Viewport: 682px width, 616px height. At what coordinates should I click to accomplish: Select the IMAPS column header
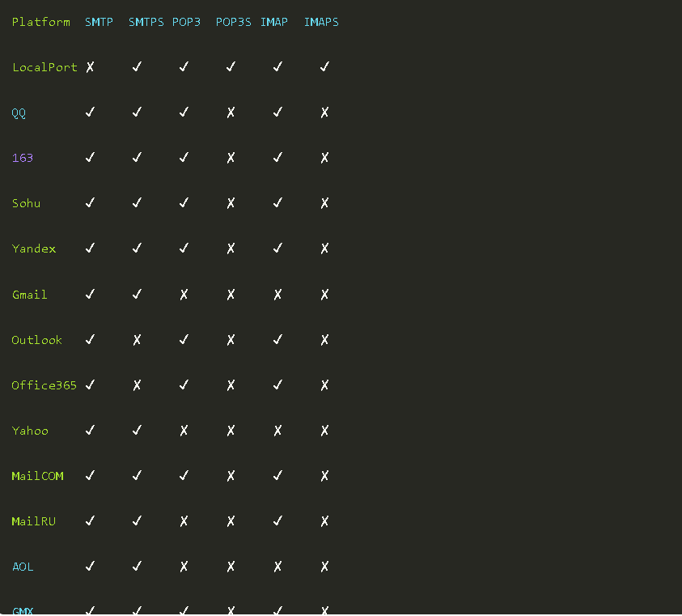click(x=321, y=22)
